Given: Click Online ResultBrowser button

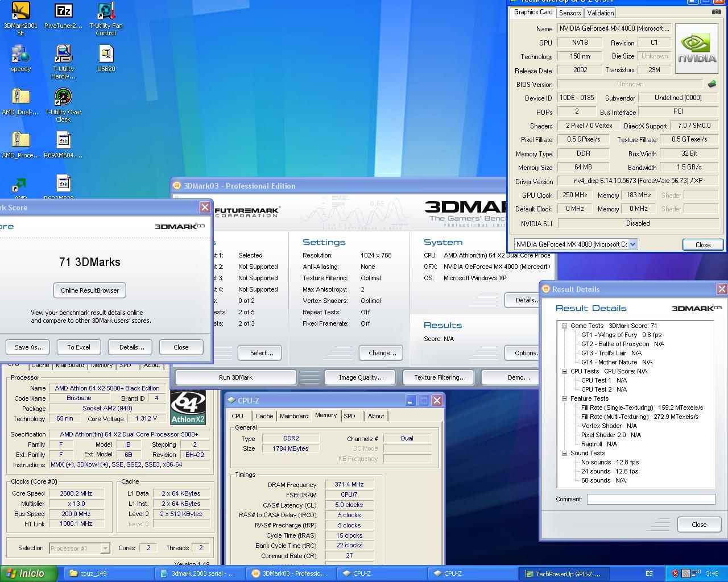Looking at the screenshot, I should (x=90, y=290).
